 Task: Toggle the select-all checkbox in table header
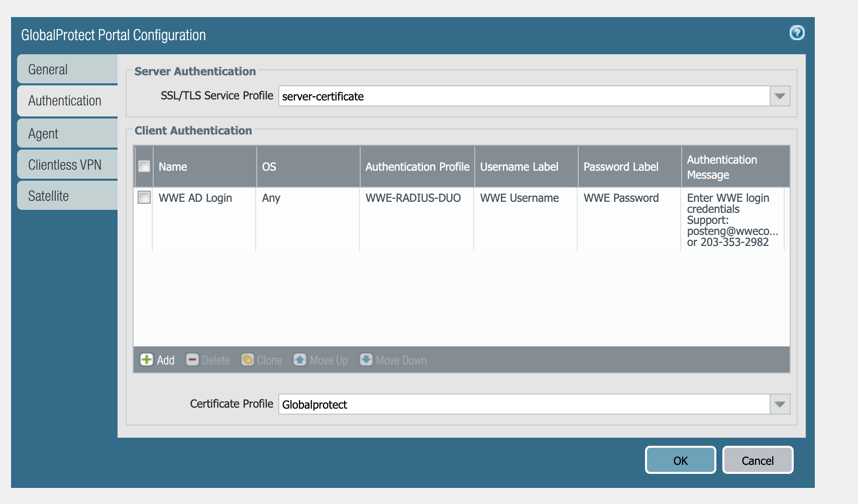[x=144, y=166]
